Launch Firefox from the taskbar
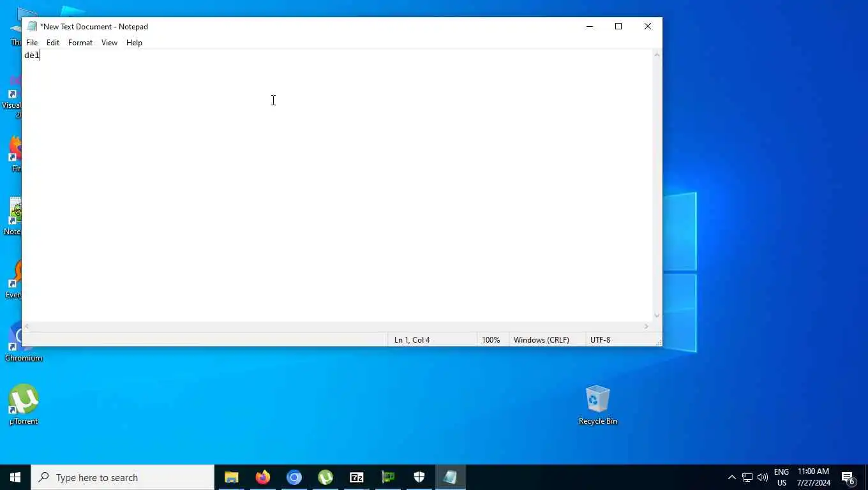Viewport: 868px width, 490px height. pos(262,477)
